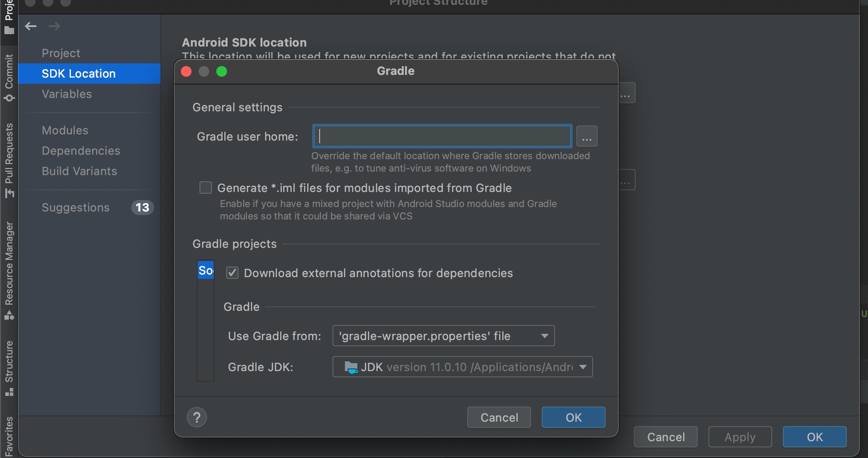Click the forward navigation arrow
Image resolution: width=868 pixels, height=458 pixels.
(x=55, y=26)
